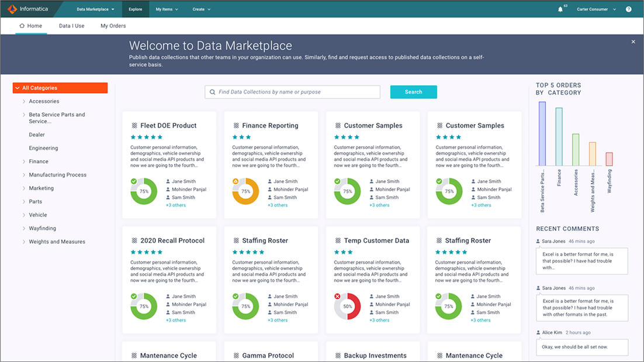
Task: Click the Beta Service Parts chart bar
Action: click(542, 134)
